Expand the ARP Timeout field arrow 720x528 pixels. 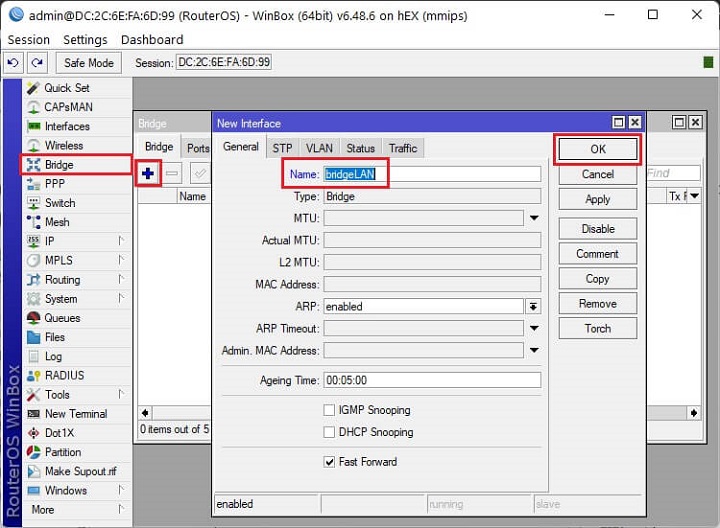pos(534,328)
